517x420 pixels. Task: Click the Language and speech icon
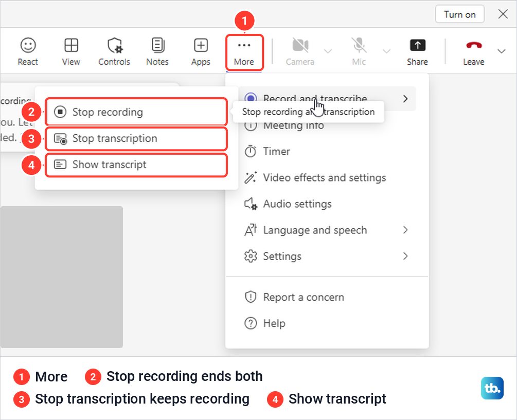click(x=251, y=230)
